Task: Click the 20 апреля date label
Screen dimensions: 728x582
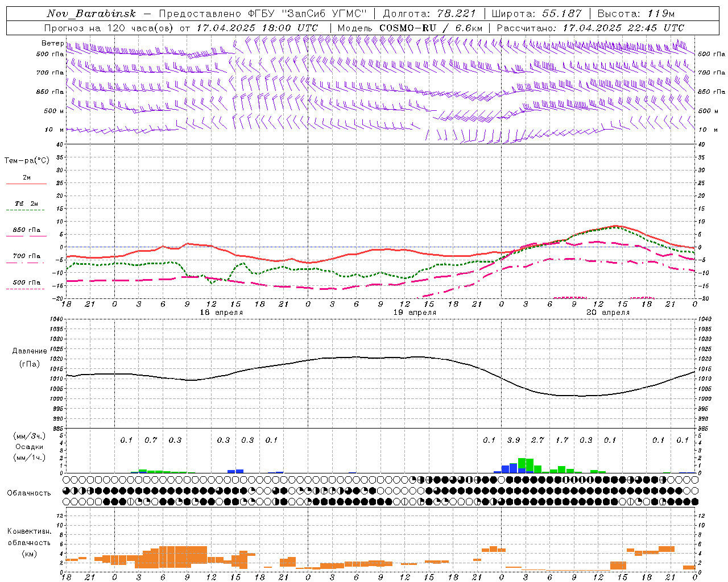Action: coord(608,313)
